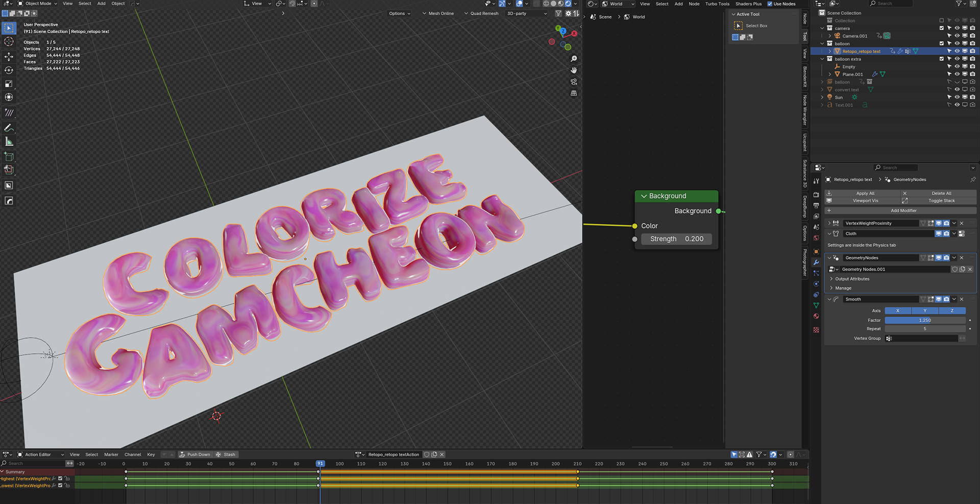980x504 pixels.
Task: Pin the properties editor context
Action: tap(973, 180)
